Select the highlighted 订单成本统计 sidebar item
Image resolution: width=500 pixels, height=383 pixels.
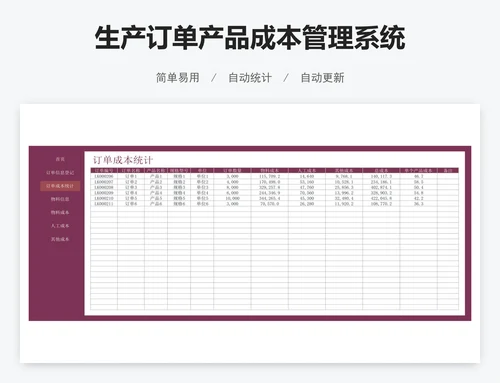pos(60,186)
